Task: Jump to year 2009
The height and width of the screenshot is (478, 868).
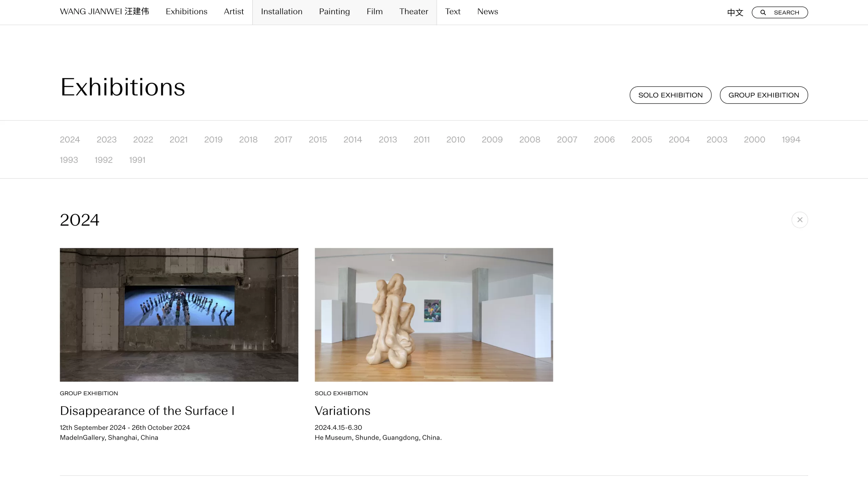Action: [492, 139]
